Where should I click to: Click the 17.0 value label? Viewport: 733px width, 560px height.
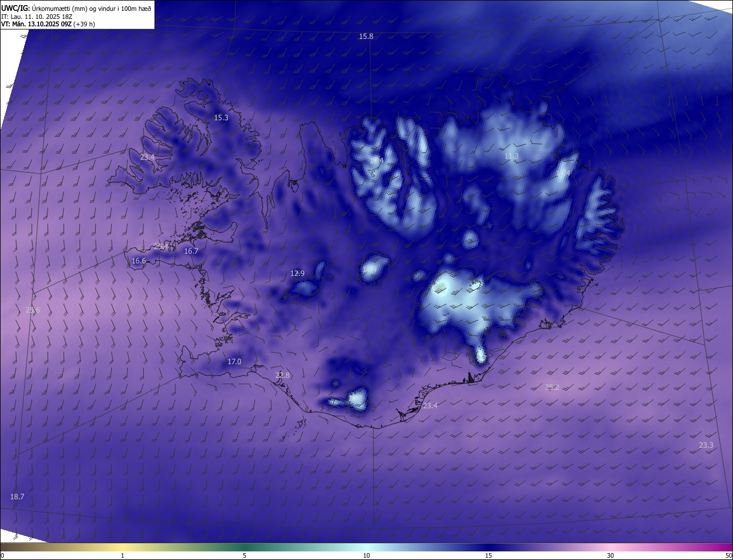pos(234,361)
